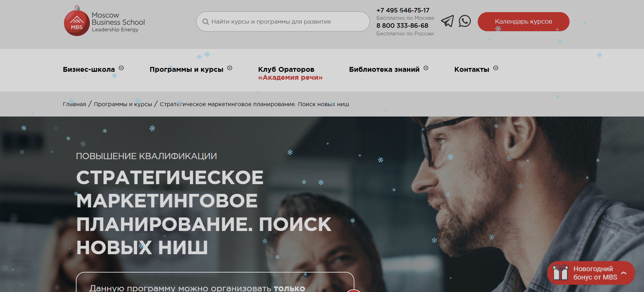Open Программы и курсы breadcrumb link

(123, 104)
